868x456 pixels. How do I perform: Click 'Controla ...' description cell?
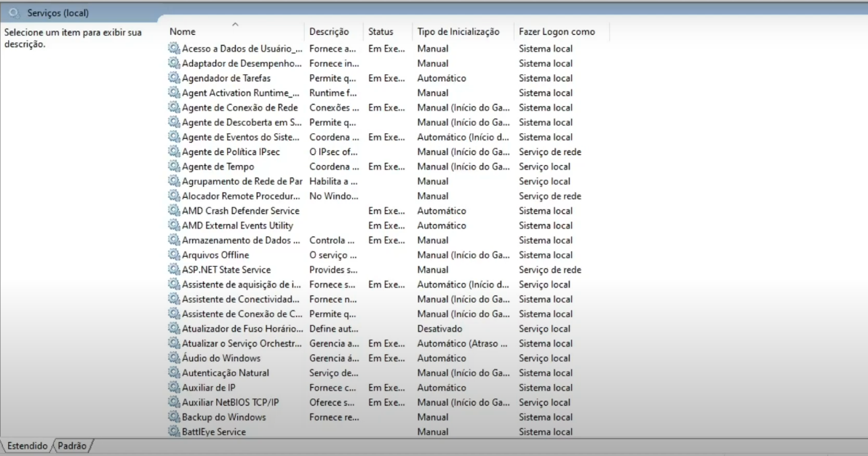coord(332,240)
